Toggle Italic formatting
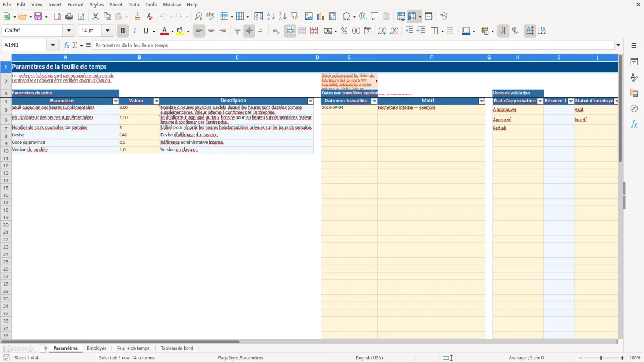 pyautogui.click(x=135, y=31)
